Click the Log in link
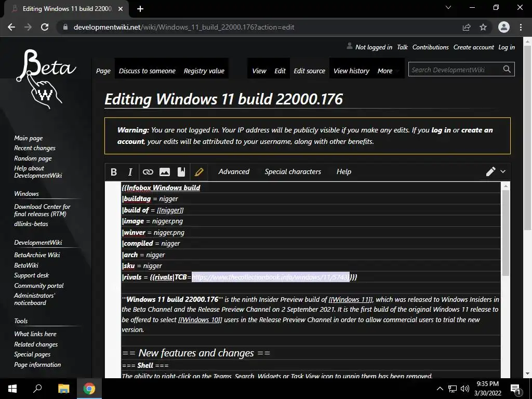Screen dimensions: 532x399 tap(506, 47)
